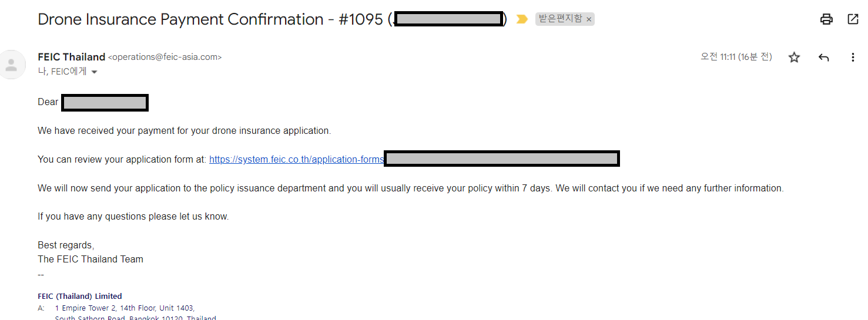The image size is (868, 320).
Task: Click the subject Drone Insurance Payment Confirmation
Action: point(180,19)
